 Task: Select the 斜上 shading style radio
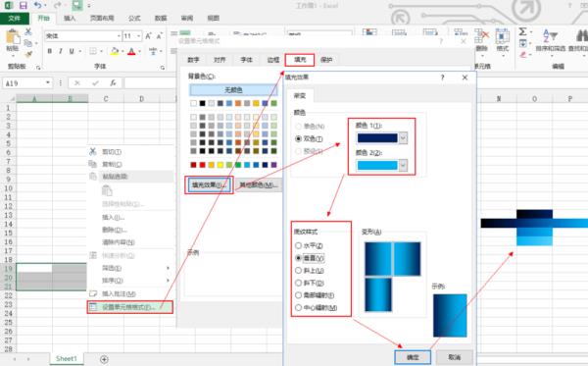[299, 270]
